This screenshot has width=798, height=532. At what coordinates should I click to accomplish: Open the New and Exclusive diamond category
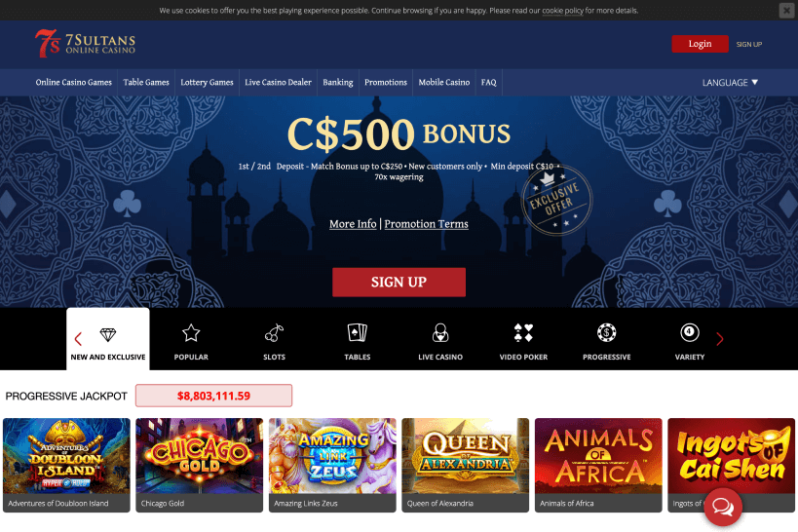[x=108, y=339]
